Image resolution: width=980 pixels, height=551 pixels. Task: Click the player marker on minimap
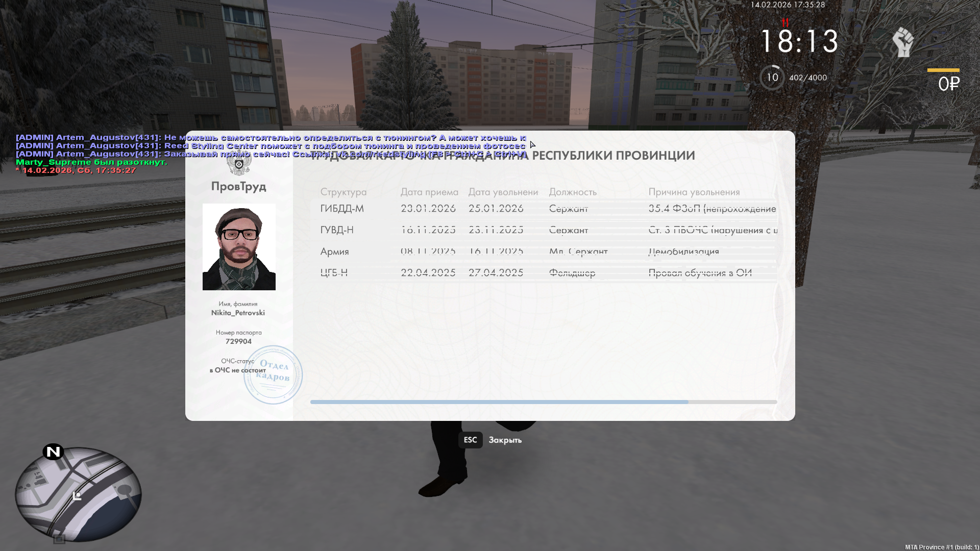[77, 496]
